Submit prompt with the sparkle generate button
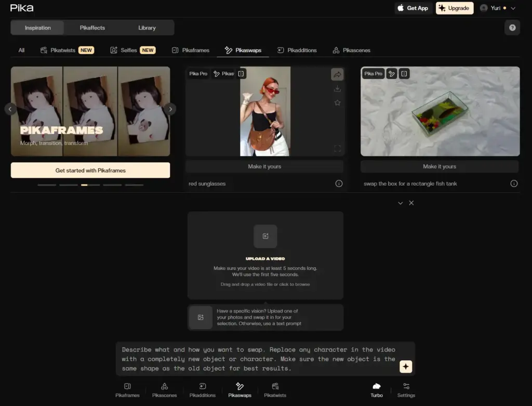 405,366
